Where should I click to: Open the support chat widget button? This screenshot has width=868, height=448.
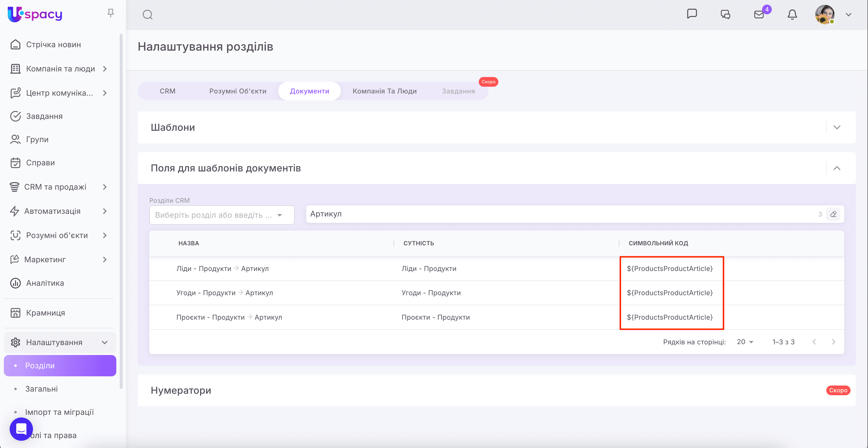tap(21, 429)
